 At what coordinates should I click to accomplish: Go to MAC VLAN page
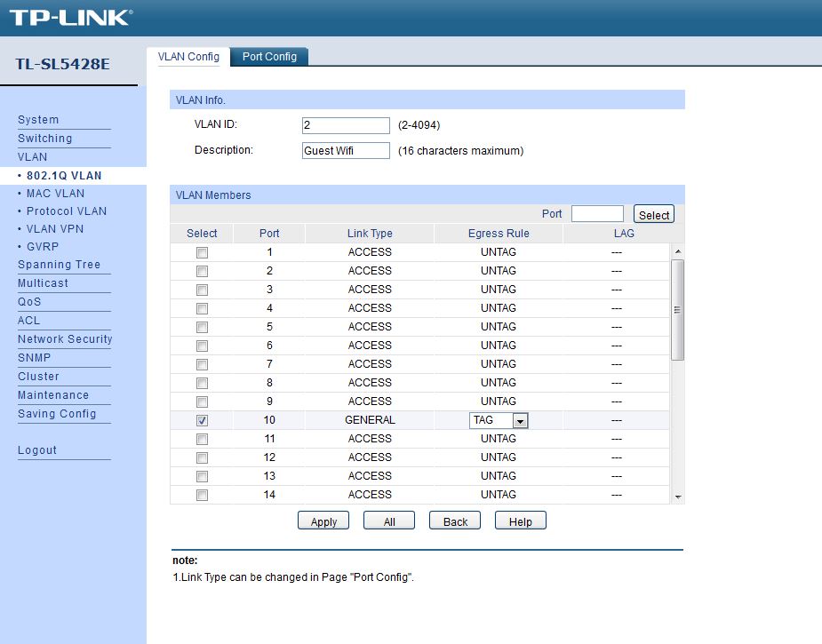56,194
